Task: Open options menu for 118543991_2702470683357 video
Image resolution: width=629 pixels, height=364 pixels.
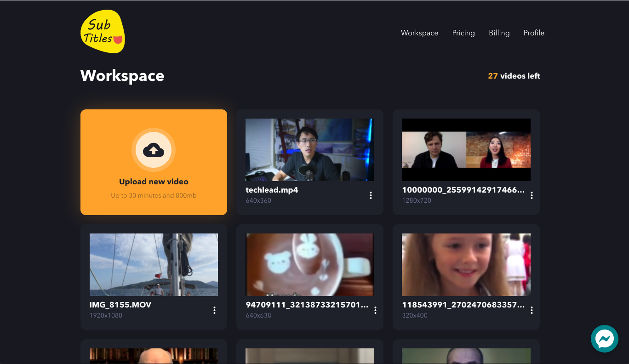Action: click(532, 310)
